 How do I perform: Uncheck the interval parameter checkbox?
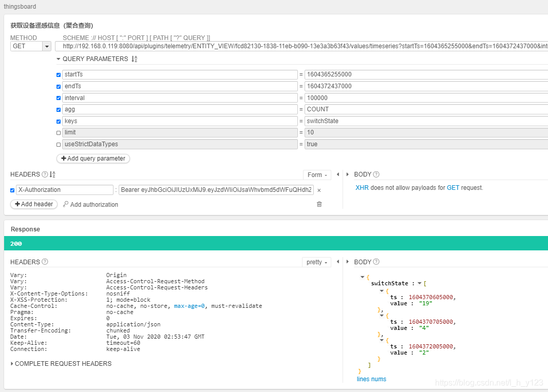[x=59, y=98]
